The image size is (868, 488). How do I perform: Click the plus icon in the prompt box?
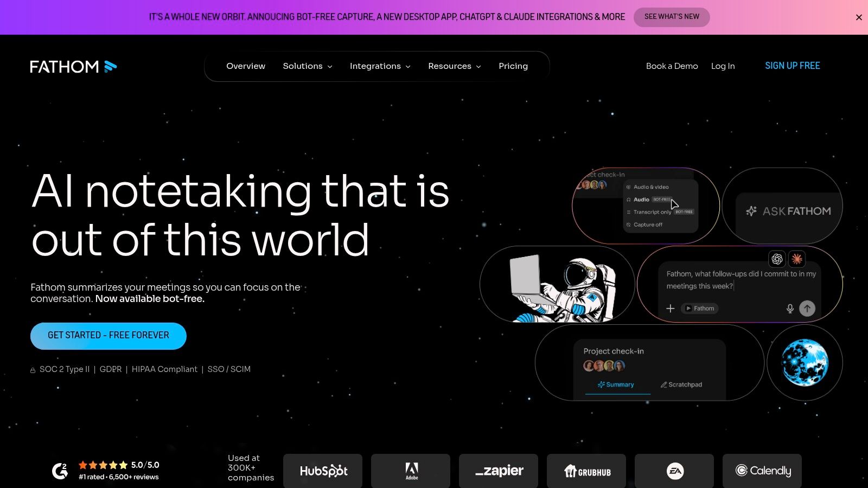[x=671, y=309]
